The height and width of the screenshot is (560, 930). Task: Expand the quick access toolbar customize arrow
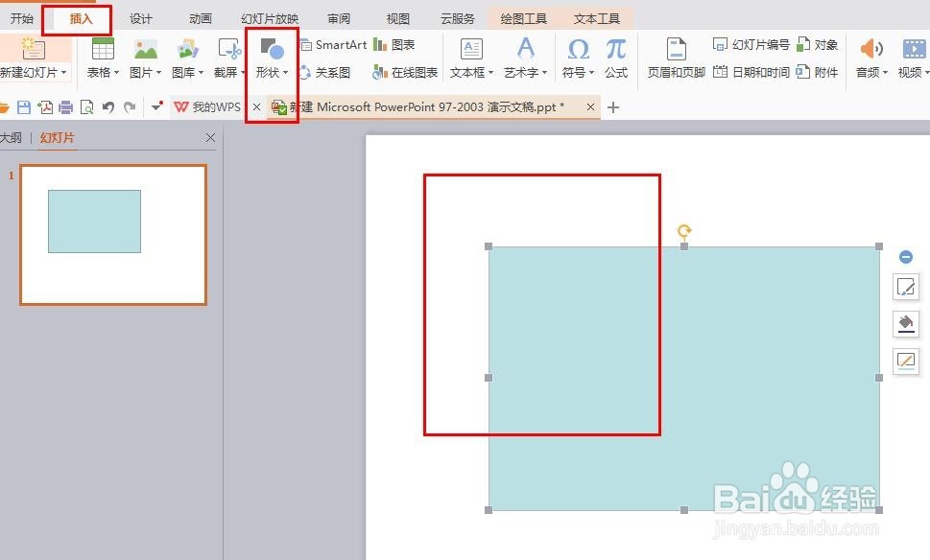tap(156, 107)
